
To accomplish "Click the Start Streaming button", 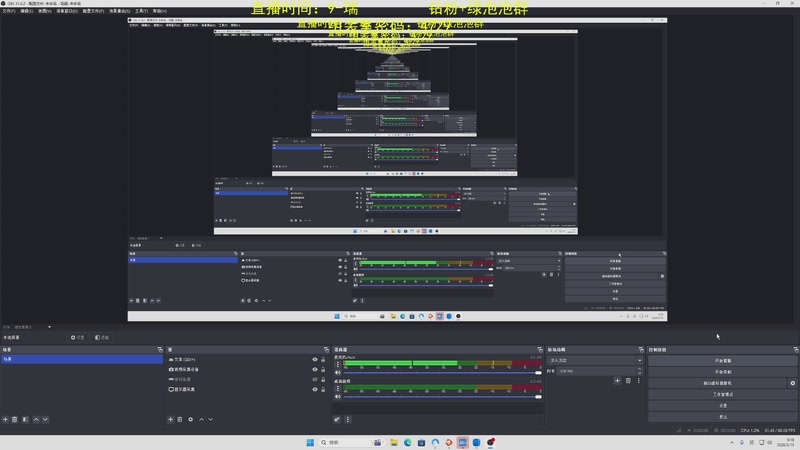I will (x=722, y=360).
